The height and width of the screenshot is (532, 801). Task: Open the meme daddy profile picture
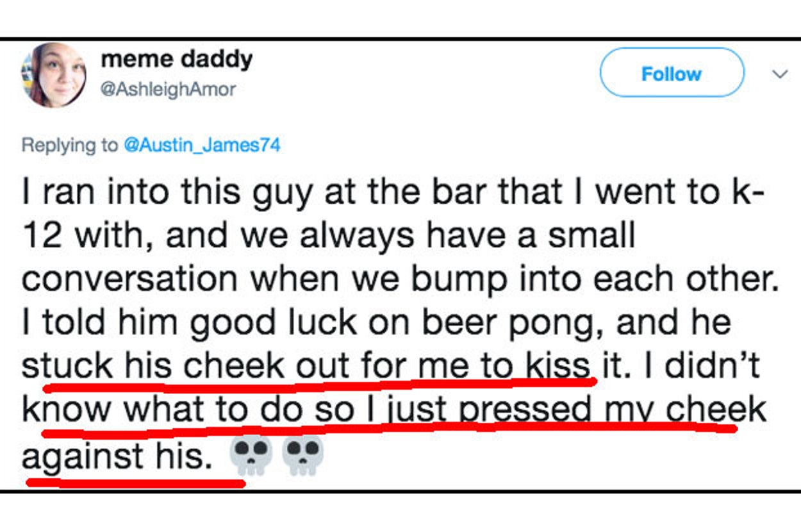(x=54, y=74)
